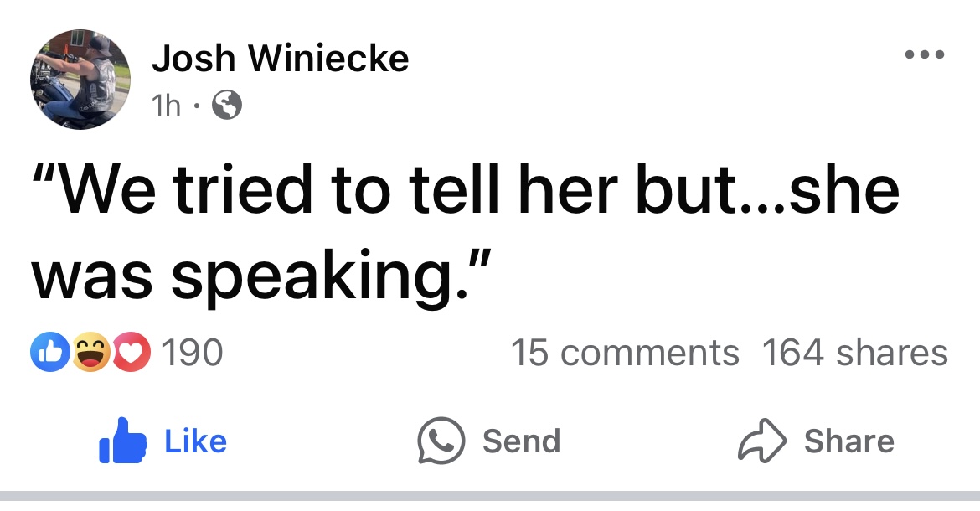The width and height of the screenshot is (980, 511).
Task: Click the curved arrow Share icon
Action: click(x=762, y=441)
